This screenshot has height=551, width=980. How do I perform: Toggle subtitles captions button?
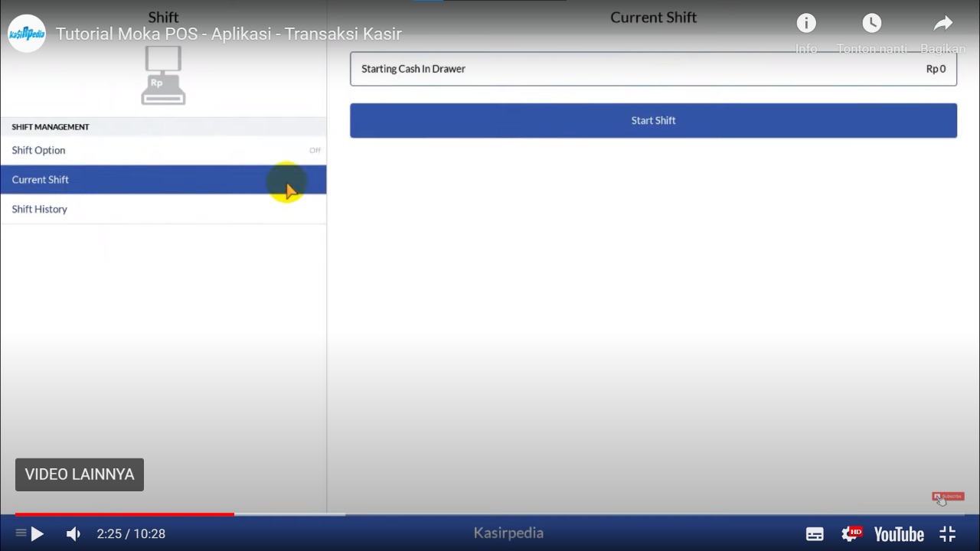(815, 534)
